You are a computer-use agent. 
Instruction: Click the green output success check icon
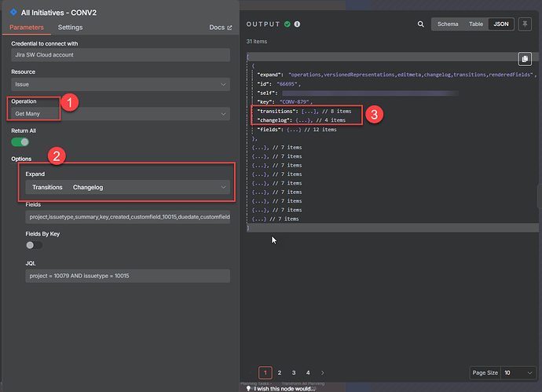[x=287, y=24]
